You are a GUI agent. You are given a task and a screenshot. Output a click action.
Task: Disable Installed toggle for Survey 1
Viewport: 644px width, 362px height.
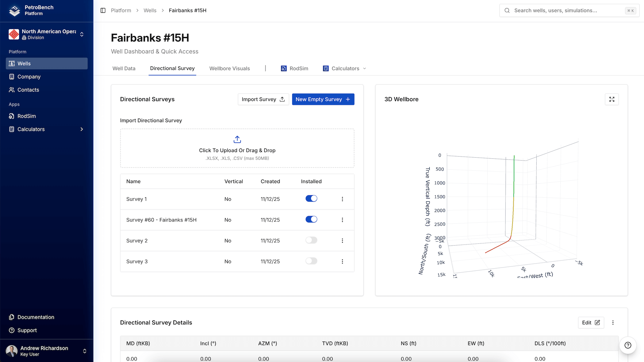click(x=311, y=199)
